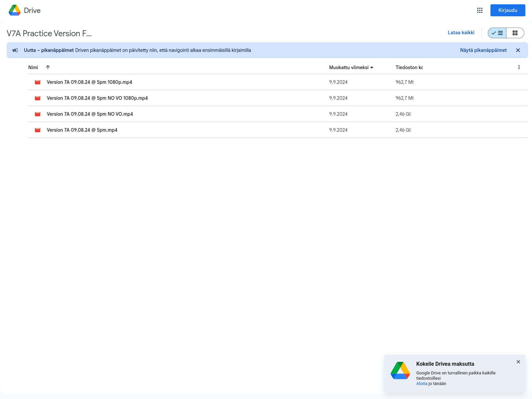Click the date of 5pm.mp4 row
Screen dimensions: 532x399
[338, 130]
